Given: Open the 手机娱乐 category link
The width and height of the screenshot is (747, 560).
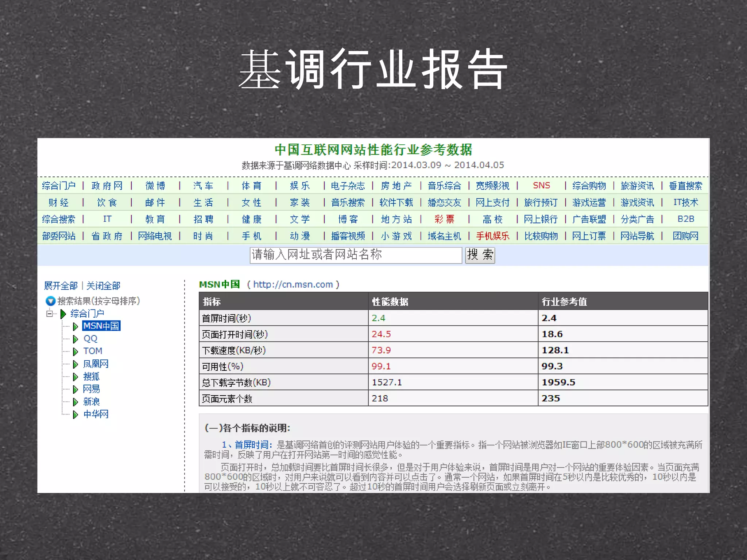Looking at the screenshot, I should 492,236.
